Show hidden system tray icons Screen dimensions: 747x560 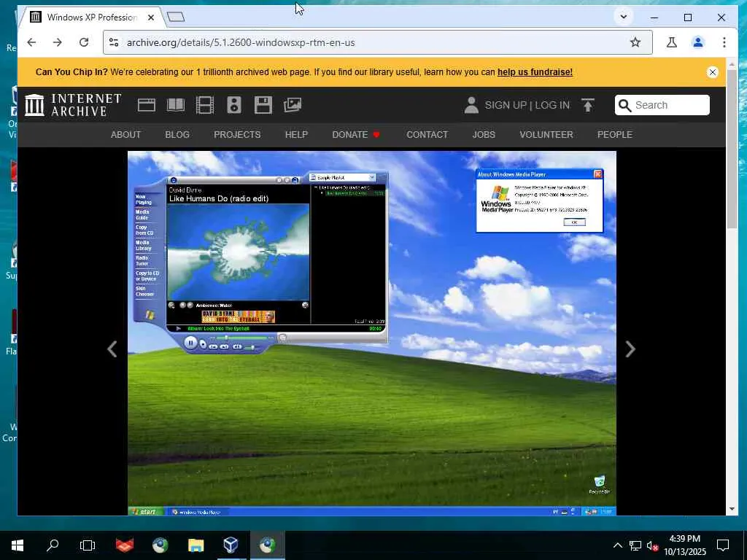tap(617, 545)
